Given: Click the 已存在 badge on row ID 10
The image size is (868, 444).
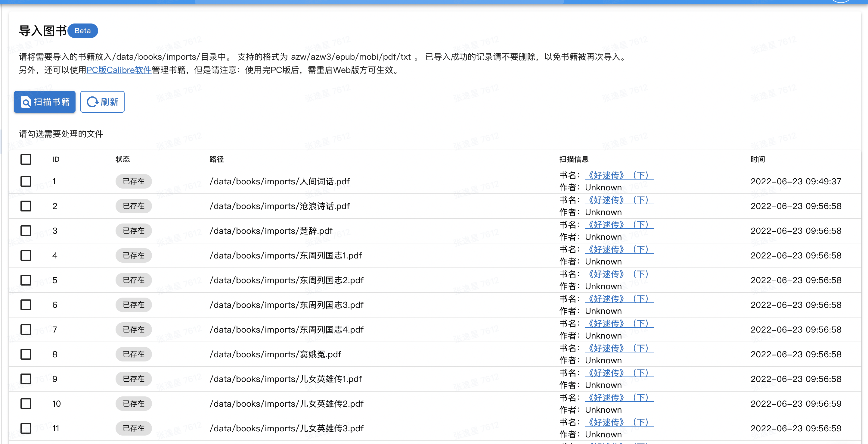Looking at the screenshot, I should 133,404.
